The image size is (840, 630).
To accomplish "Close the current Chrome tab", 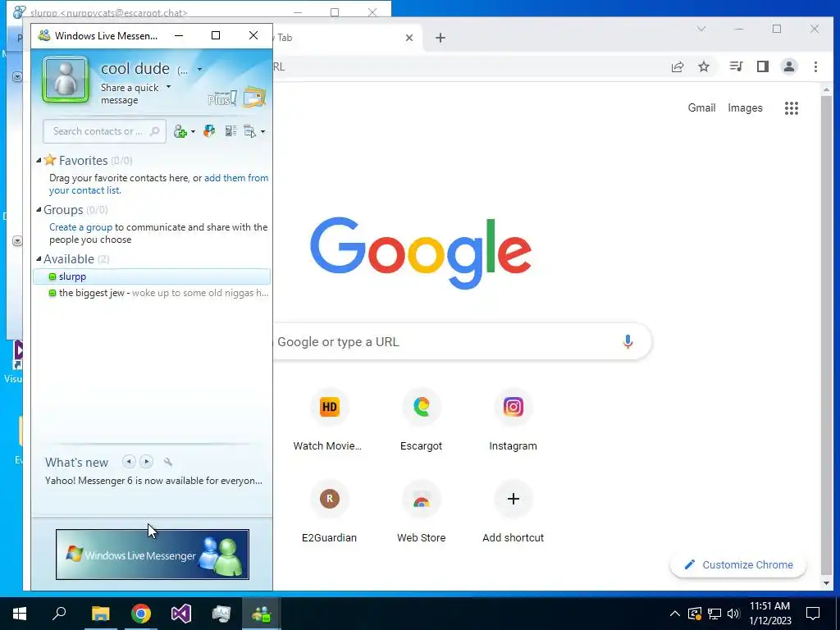I will pyautogui.click(x=409, y=38).
